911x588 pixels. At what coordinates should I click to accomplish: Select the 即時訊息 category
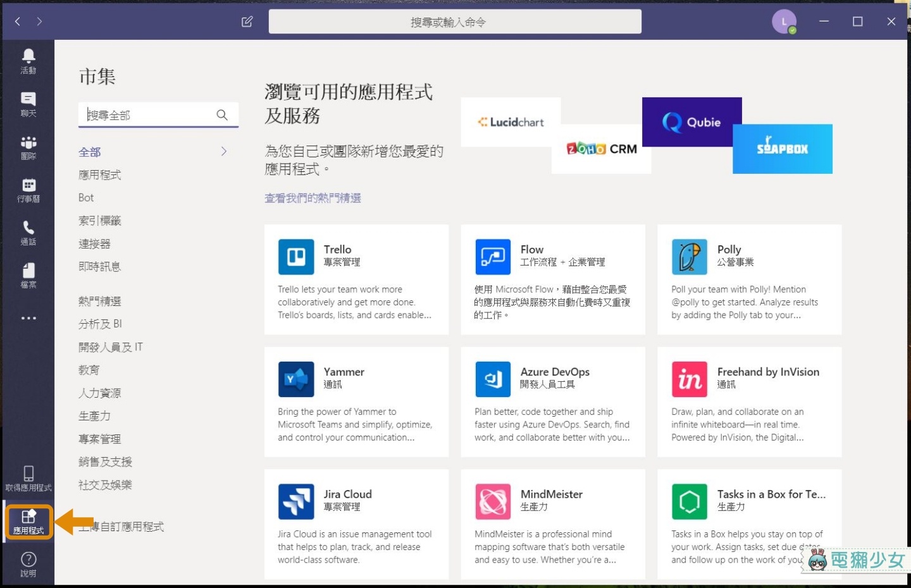(x=100, y=266)
